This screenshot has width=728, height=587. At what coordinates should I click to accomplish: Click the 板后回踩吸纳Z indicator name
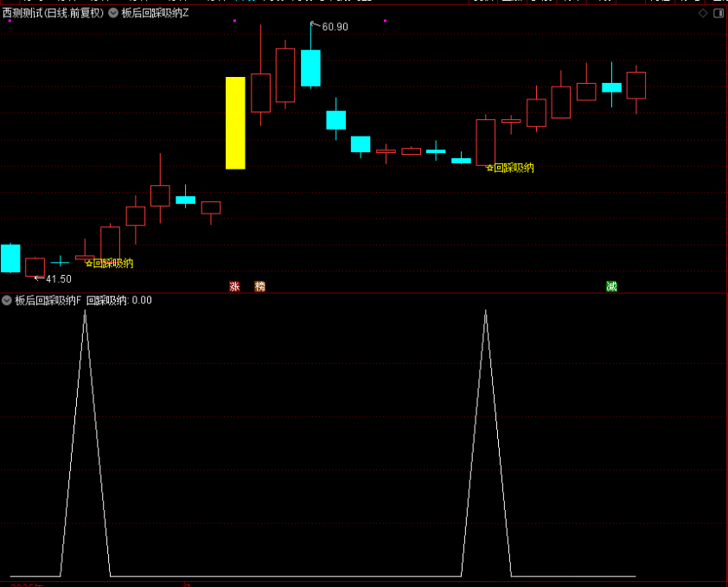pos(155,13)
